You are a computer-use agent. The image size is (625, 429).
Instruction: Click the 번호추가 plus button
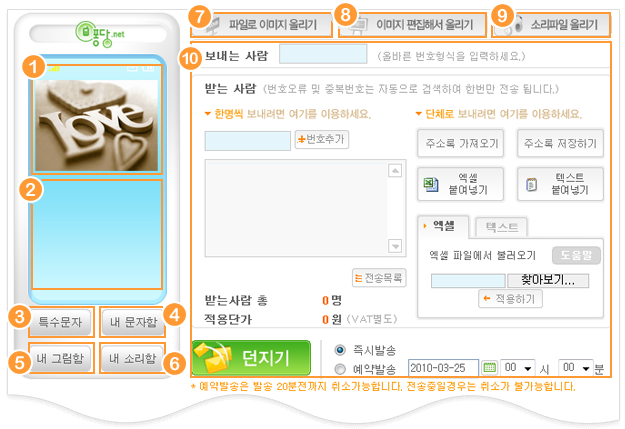point(322,140)
